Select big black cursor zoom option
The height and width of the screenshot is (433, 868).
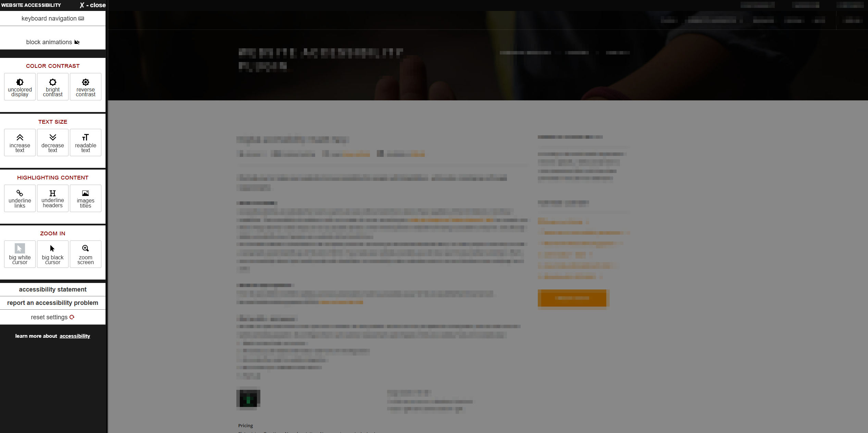53,253
